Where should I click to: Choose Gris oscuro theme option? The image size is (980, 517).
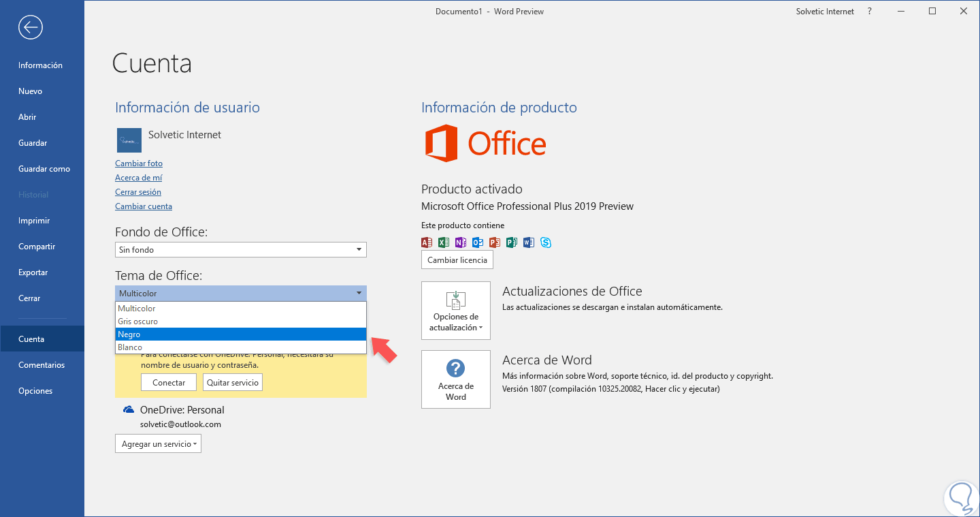[241, 322]
